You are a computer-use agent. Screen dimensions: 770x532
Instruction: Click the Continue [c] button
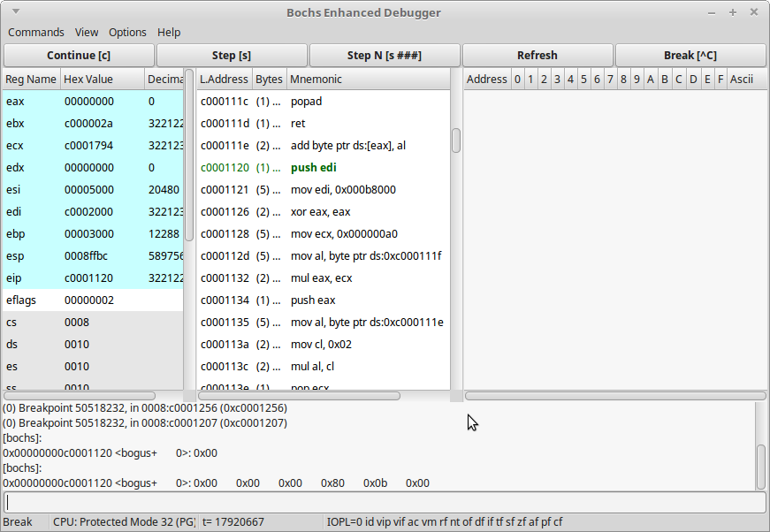(79, 56)
